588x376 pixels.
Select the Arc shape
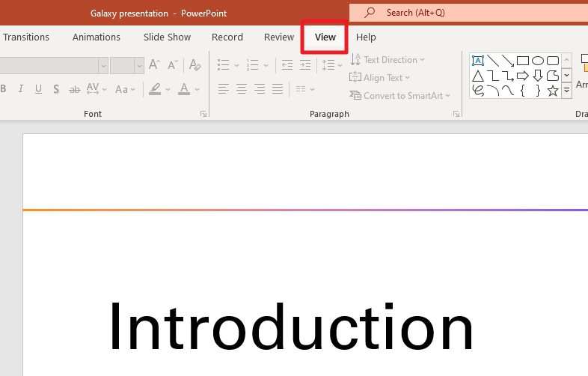coord(493,91)
